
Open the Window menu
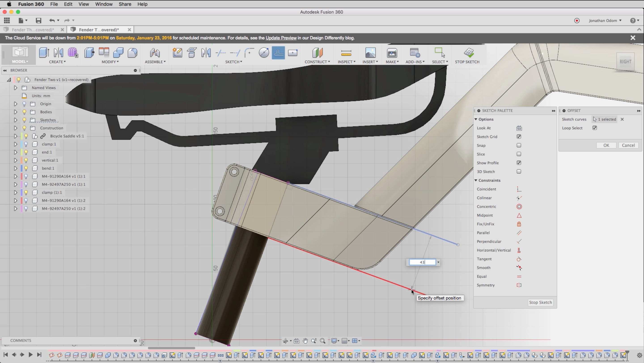click(104, 4)
